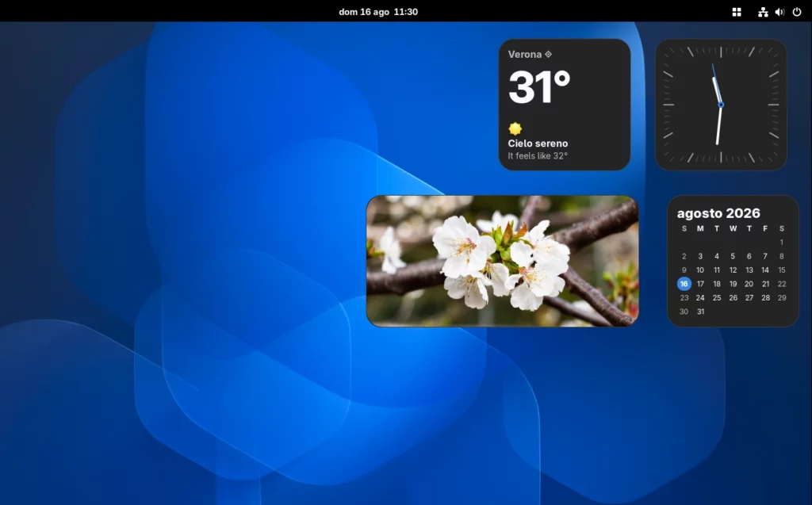Select day 17 in the calendar

[x=700, y=284]
